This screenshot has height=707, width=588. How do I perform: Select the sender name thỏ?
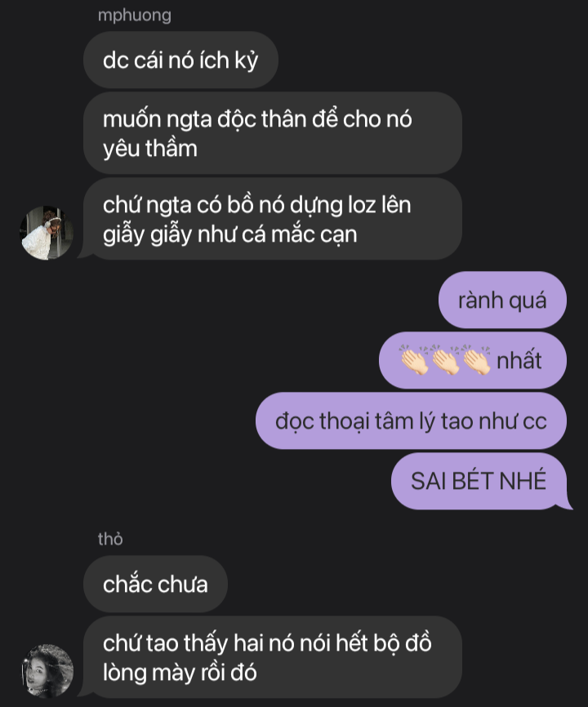110,539
